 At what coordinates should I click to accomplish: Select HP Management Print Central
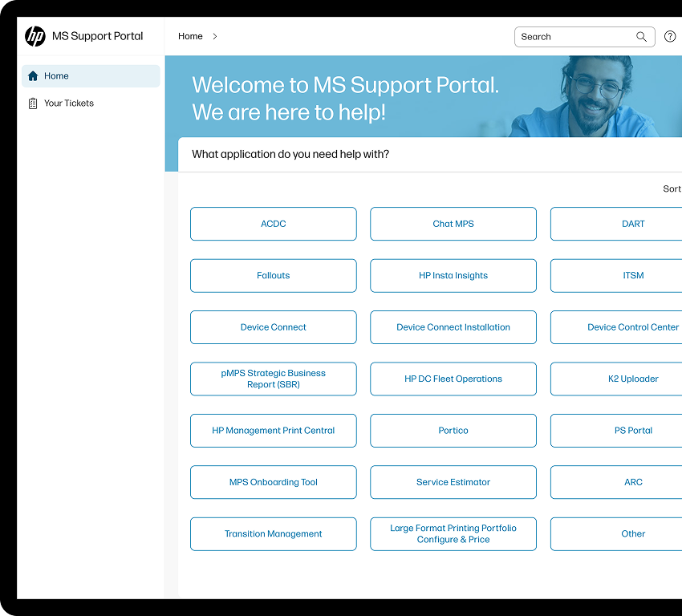[274, 431]
